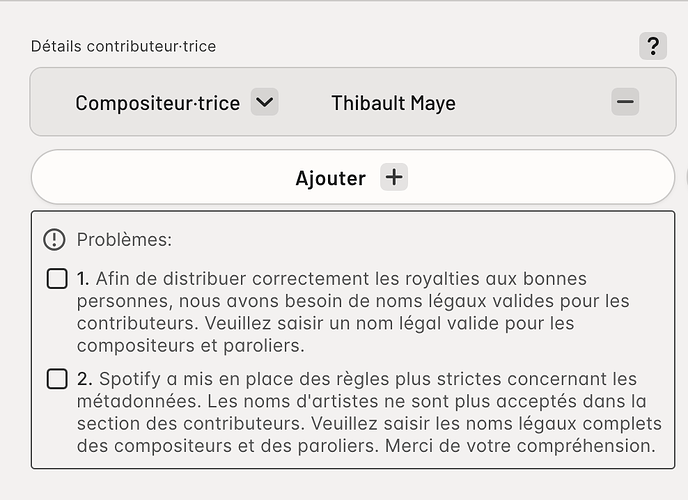
Task: Check the box for problem 1
Action: [57, 279]
